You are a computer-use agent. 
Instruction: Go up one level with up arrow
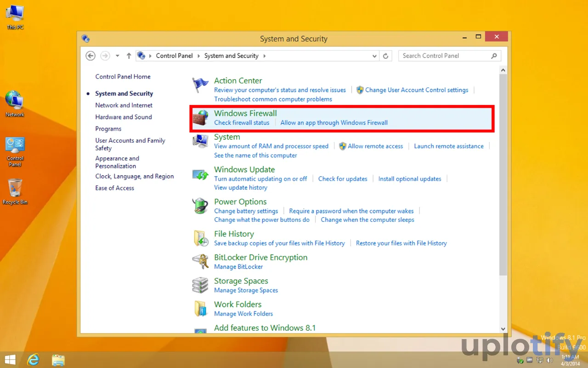tap(129, 56)
